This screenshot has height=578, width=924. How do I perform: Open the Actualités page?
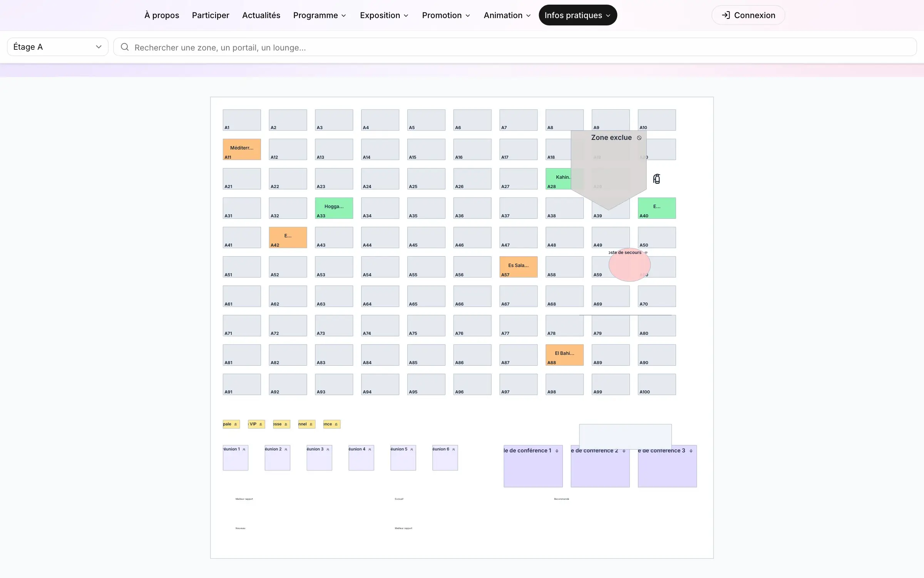(261, 15)
